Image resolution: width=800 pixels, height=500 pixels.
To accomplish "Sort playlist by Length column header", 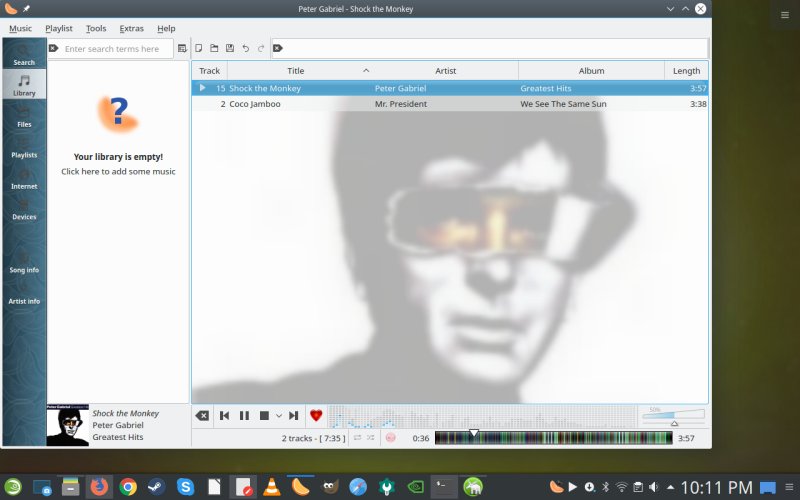I will (x=686, y=71).
